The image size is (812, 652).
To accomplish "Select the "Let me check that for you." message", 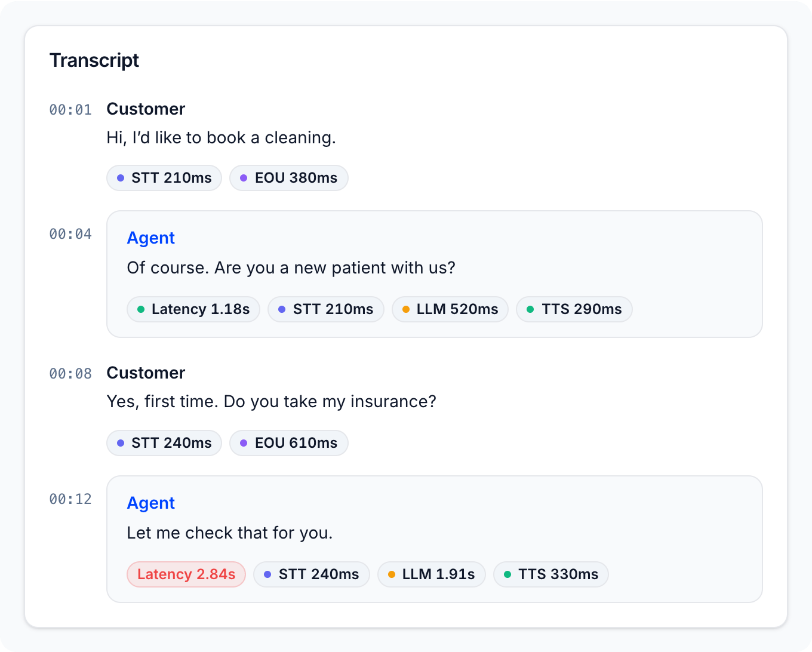I will click(230, 533).
